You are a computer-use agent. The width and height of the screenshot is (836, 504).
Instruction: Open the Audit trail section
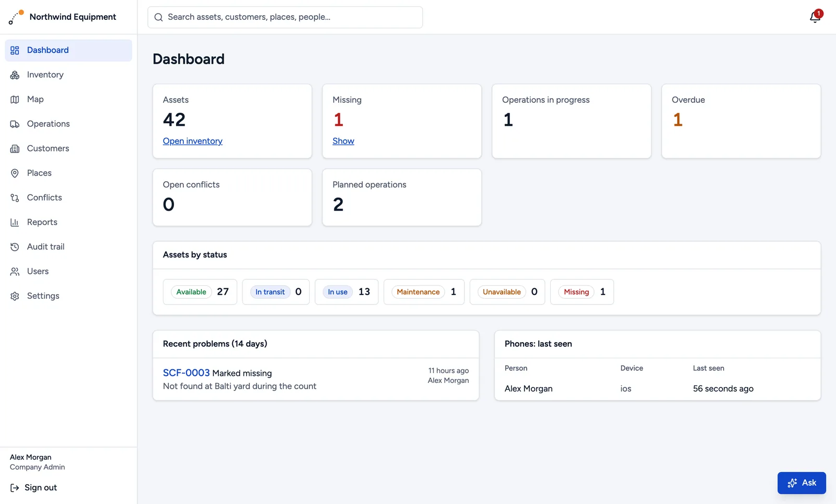tap(68, 247)
